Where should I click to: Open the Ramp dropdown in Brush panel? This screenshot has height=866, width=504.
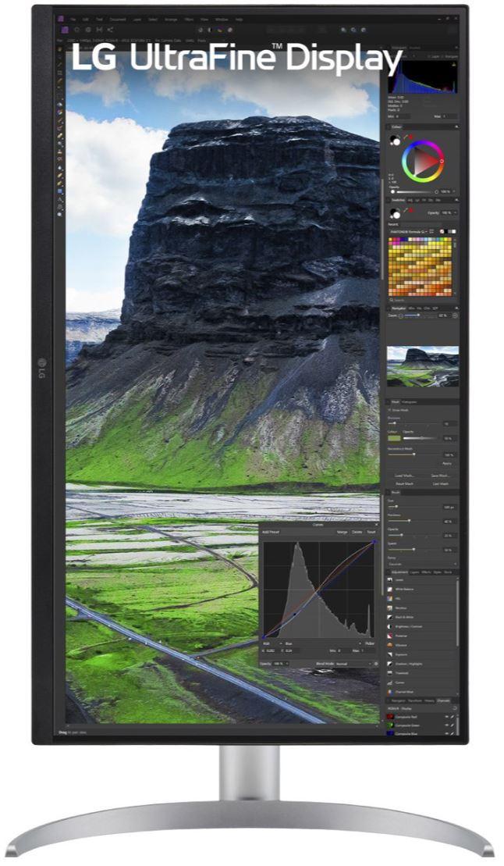(422, 564)
